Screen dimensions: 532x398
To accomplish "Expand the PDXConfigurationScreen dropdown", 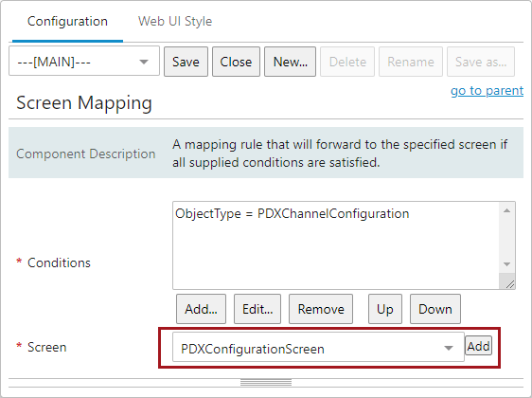I will 318,348.
